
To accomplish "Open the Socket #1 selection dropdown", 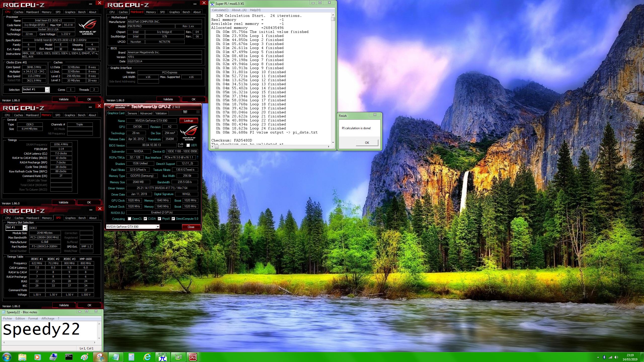I will [47, 90].
